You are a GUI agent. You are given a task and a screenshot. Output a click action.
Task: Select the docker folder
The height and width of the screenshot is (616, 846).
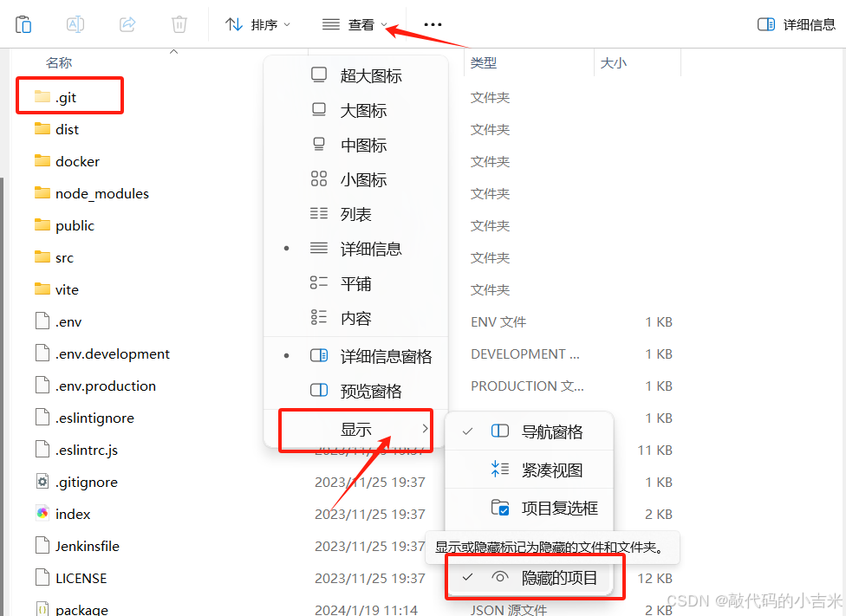pyautogui.click(x=67, y=161)
